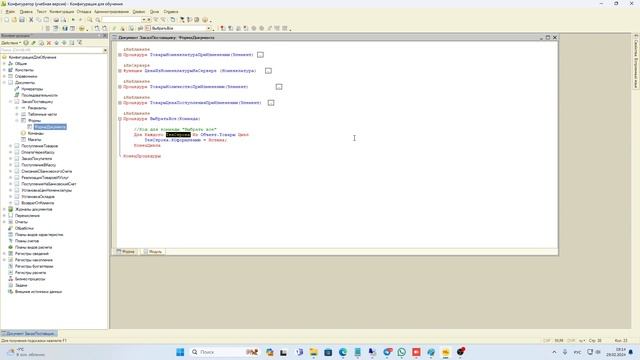Select Макеты under ЗаказПоставщику
640x360 pixels.
[x=34, y=140]
